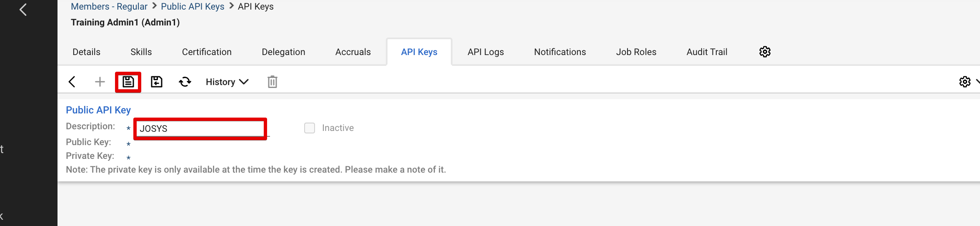Click the Save and close icon

(x=157, y=82)
